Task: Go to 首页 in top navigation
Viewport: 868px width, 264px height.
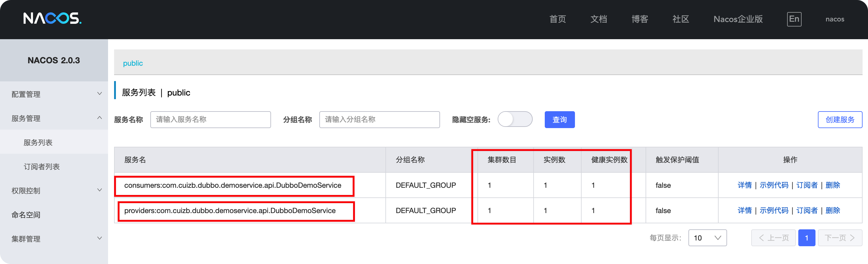Action: (557, 19)
